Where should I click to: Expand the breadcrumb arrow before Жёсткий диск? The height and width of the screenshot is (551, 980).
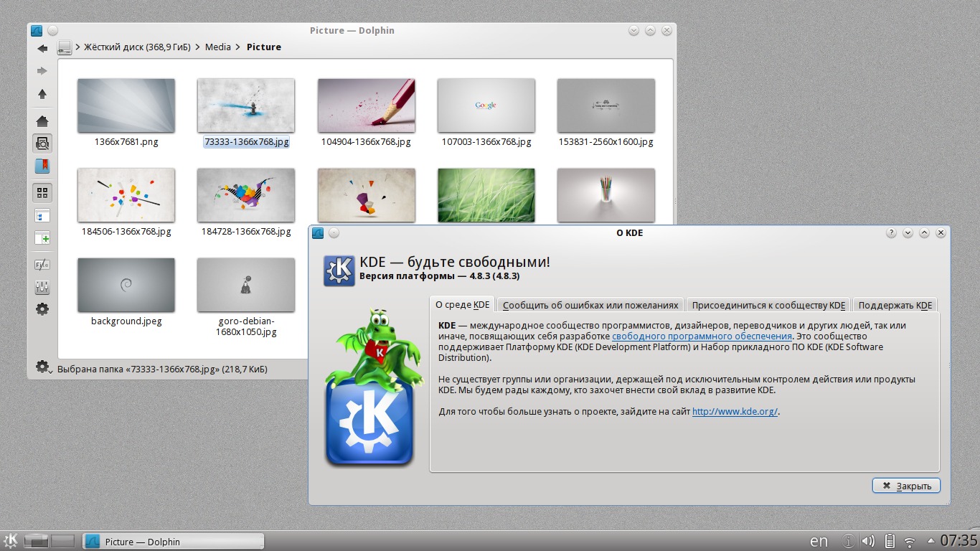[77, 47]
